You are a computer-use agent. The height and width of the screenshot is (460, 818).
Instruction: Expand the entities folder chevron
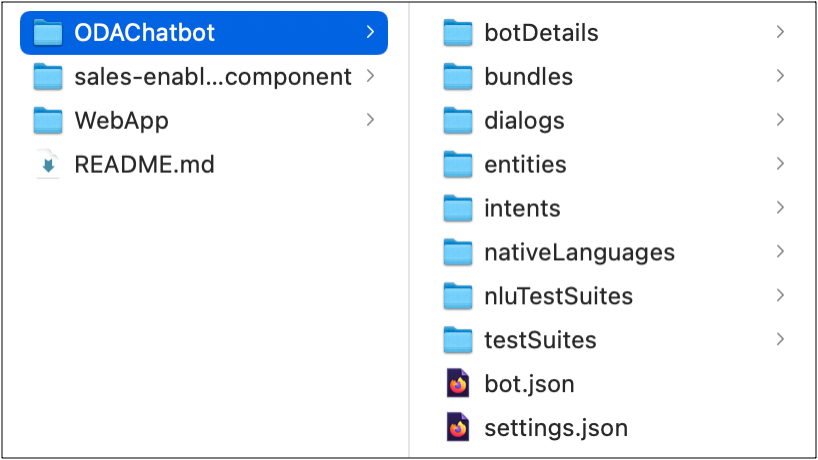point(780,164)
